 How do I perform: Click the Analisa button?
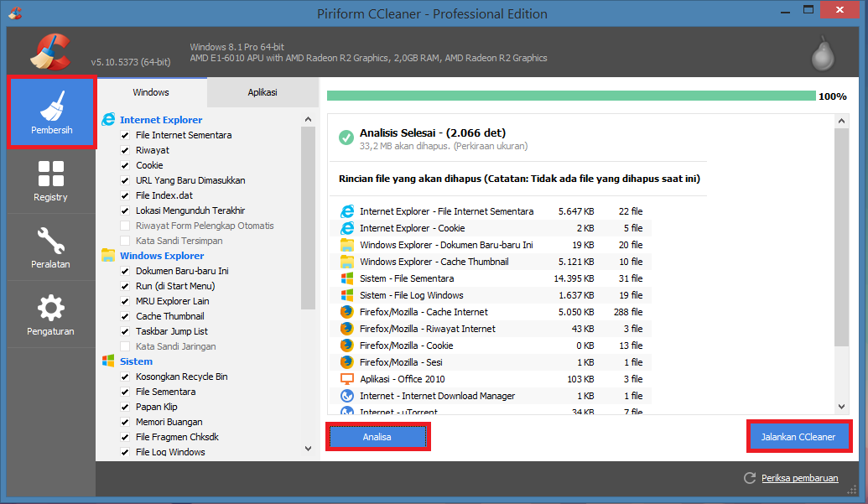[377, 437]
